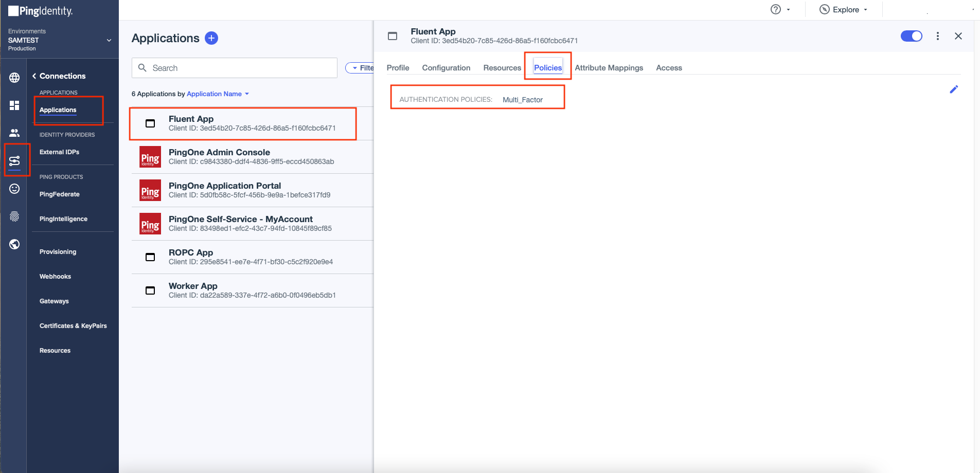Switch to the Attribute Mappings tab

point(609,68)
